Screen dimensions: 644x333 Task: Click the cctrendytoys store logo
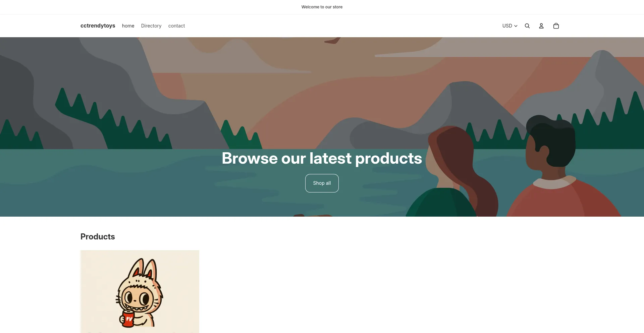[98, 26]
